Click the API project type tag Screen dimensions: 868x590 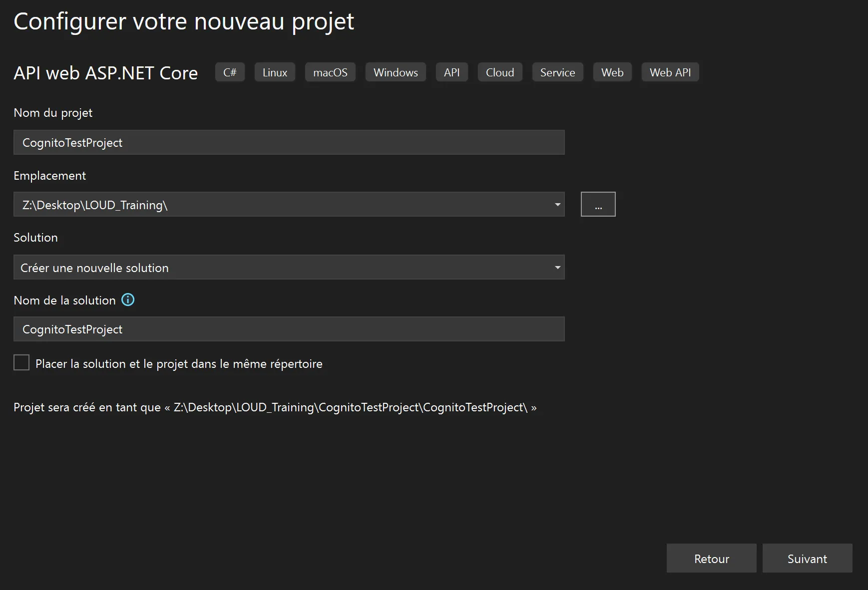[451, 72]
